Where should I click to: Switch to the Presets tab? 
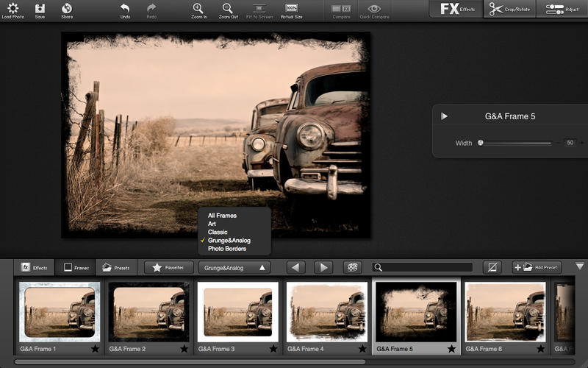117,268
